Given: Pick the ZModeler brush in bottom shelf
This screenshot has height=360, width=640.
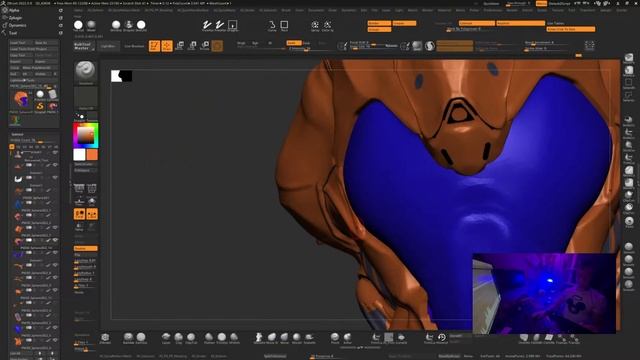Looking at the screenshot, I should pyautogui.click(x=105, y=338).
